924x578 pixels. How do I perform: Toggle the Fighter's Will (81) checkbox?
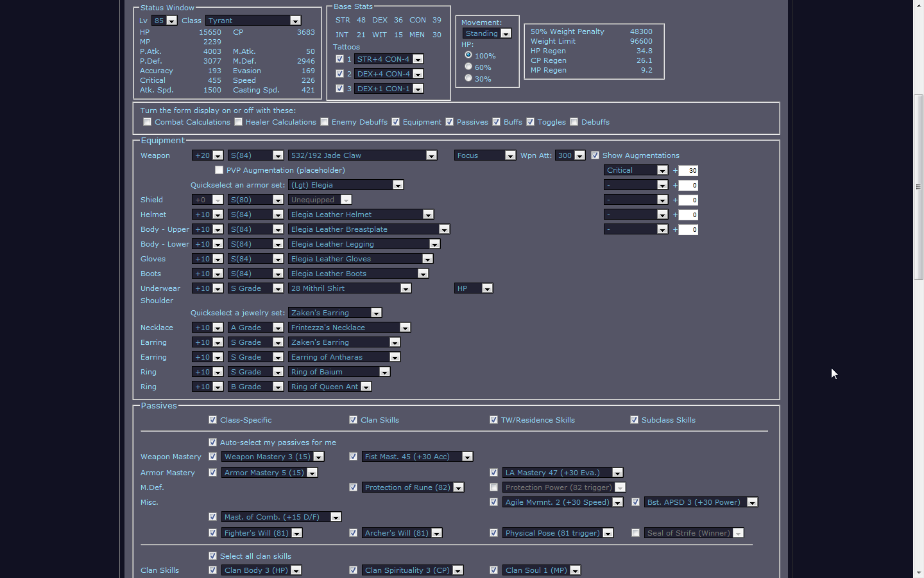click(x=213, y=533)
